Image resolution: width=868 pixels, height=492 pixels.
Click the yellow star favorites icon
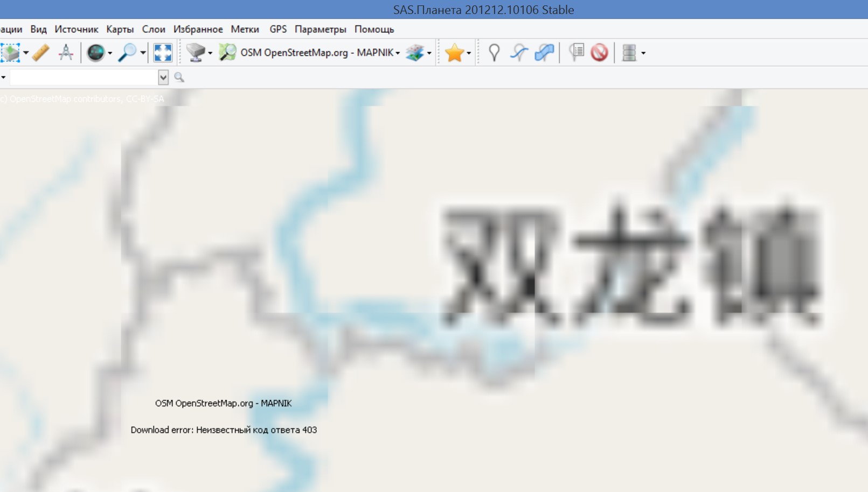tap(454, 53)
